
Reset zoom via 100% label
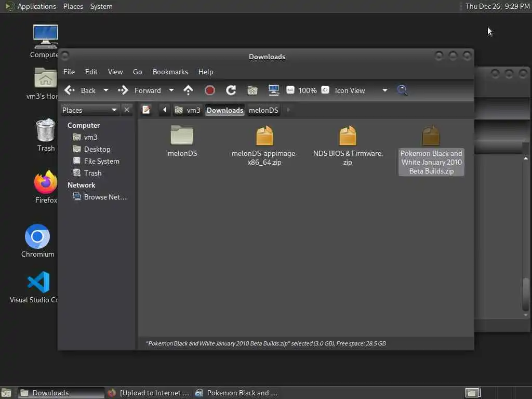(x=308, y=90)
